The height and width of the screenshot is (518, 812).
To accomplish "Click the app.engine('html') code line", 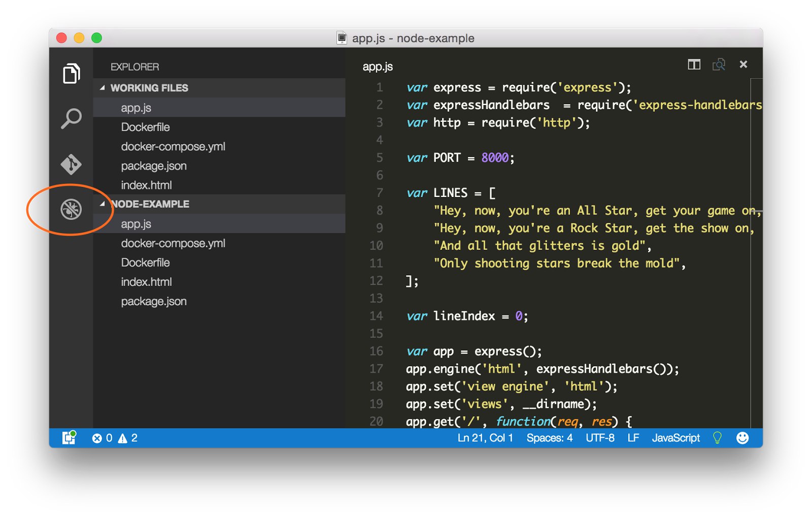I will (x=543, y=369).
